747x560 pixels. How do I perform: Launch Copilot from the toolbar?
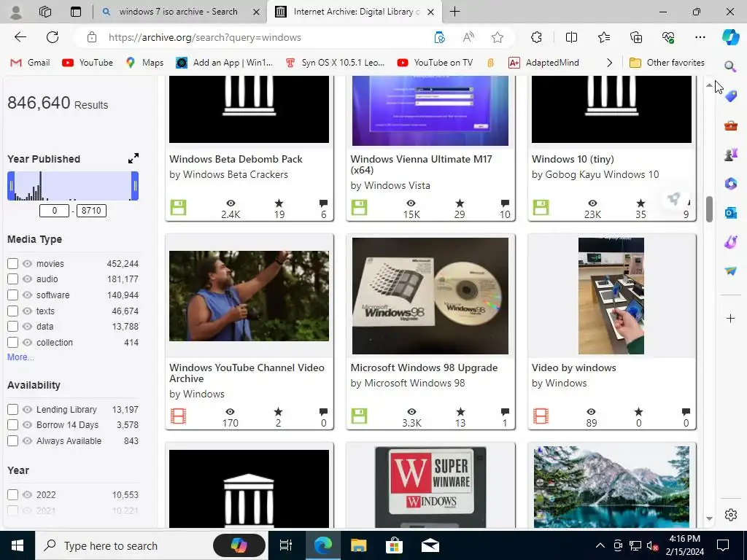(730, 37)
